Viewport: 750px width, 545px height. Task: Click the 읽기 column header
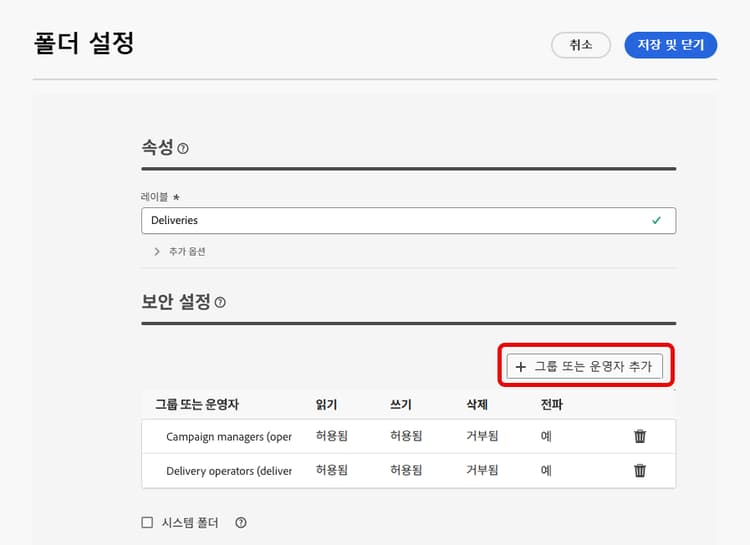(326, 405)
